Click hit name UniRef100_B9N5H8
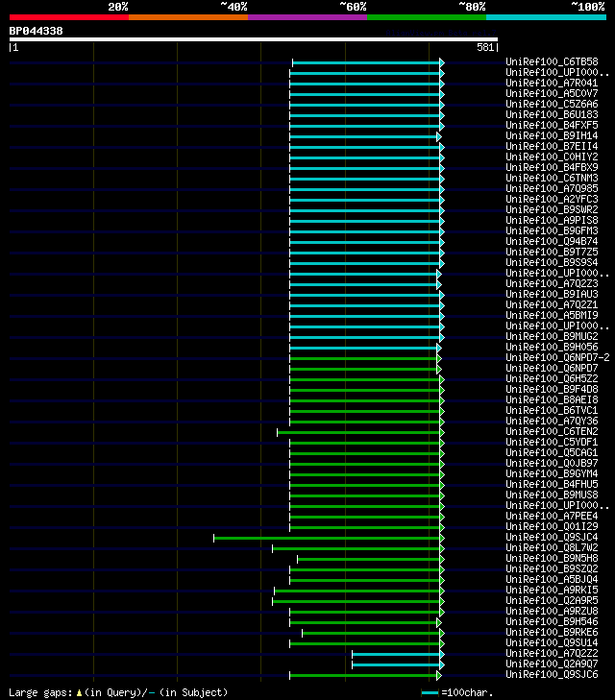This screenshot has width=615, height=700. pos(552,559)
